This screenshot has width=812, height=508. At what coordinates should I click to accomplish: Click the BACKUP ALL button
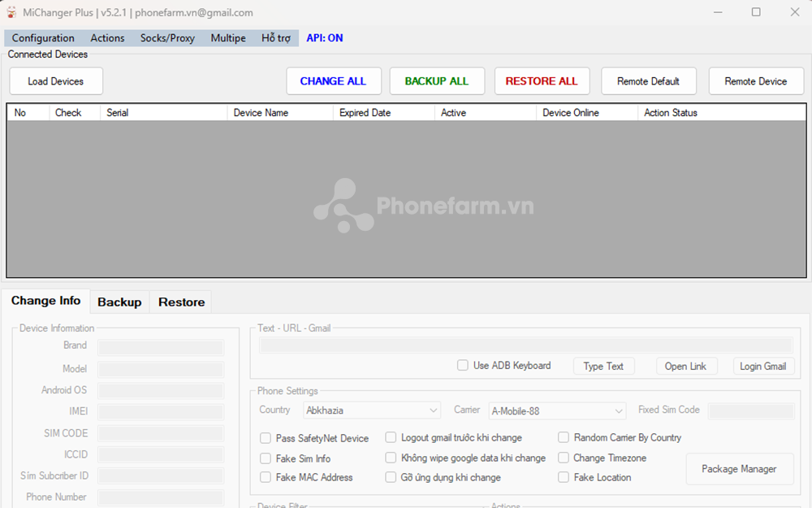(437, 81)
